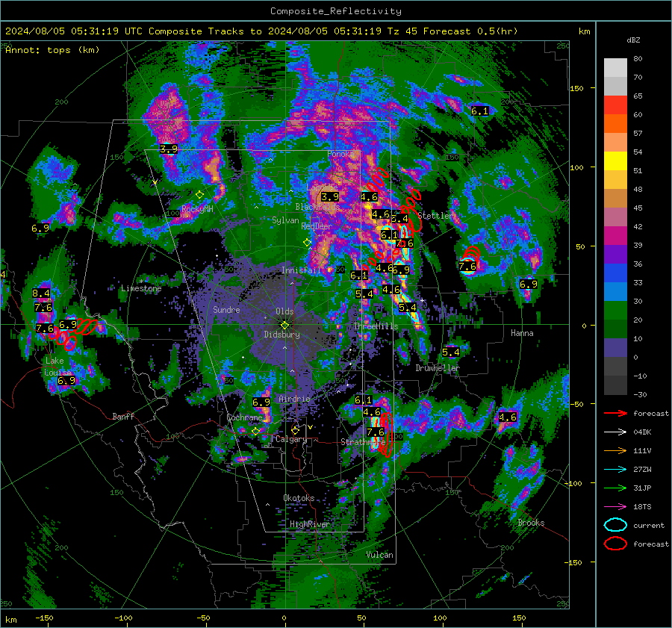Image resolution: width=672 pixels, height=628 pixels.
Task: Click the green 31JP arrow legend icon
Action: click(x=615, y=488)
